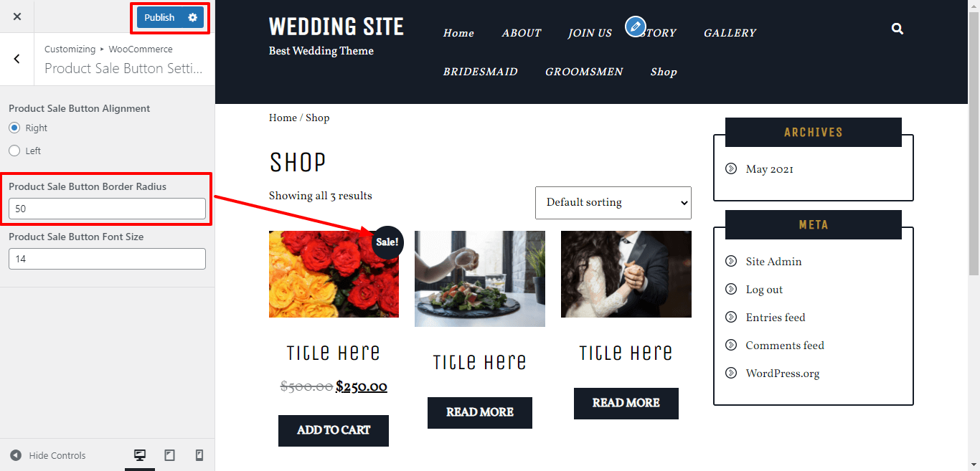Image resolution: width=980 pixels, height=471 pixels.
Task: Select Right sale button alignment
Action: click(x=14, y=128)
